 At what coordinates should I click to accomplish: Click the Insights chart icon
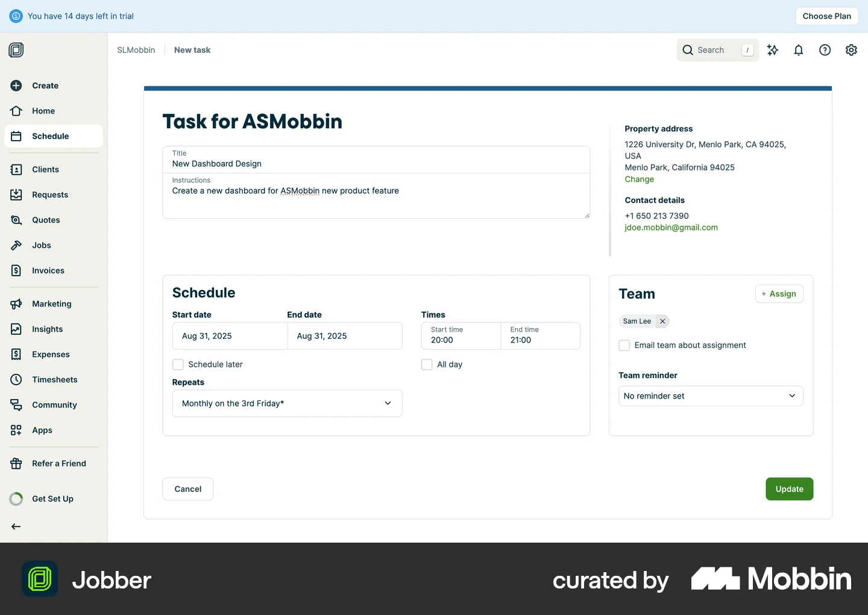[16, 329]
